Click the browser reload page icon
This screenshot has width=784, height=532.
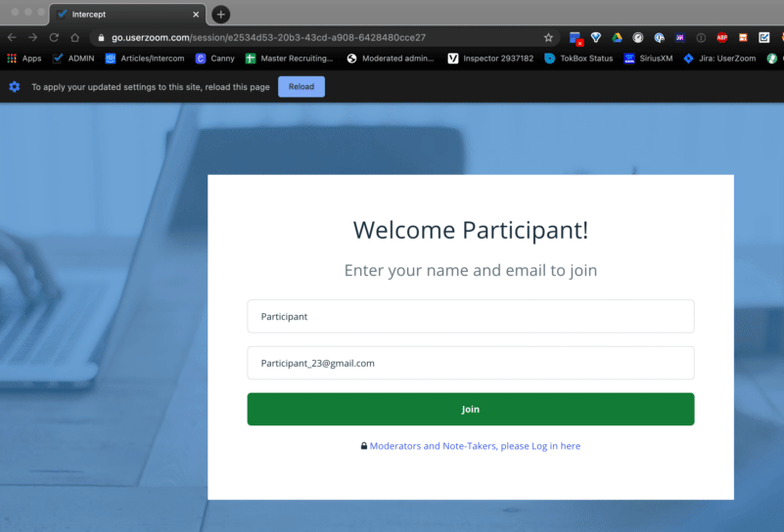point(54,37)
